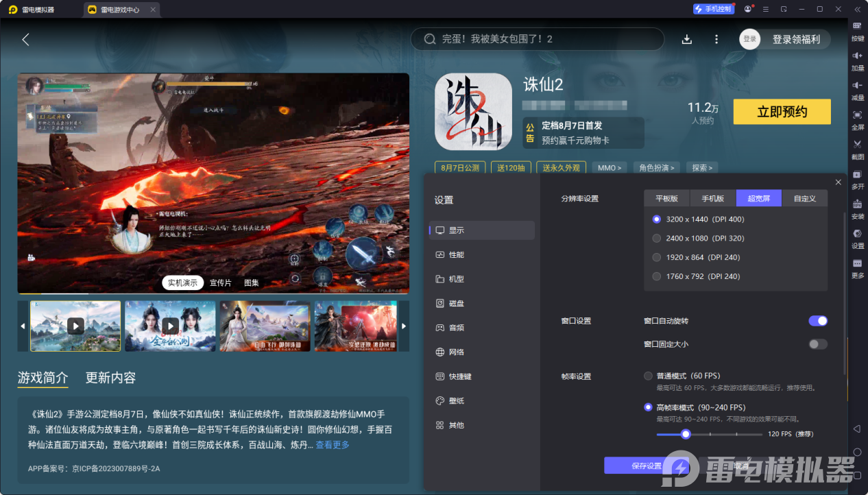Open the hamburger menu in title bar
The height and width of the screenshot is (495, 868).
tap(765, 9)
